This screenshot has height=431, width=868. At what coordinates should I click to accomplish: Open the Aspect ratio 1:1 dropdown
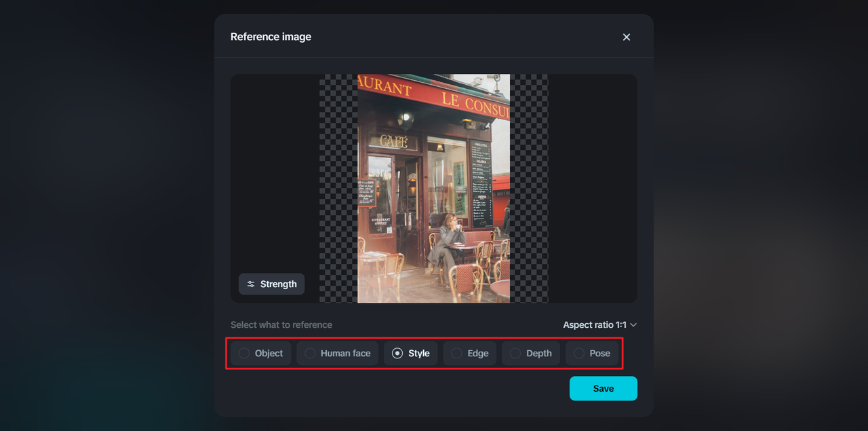coord(600,325)
